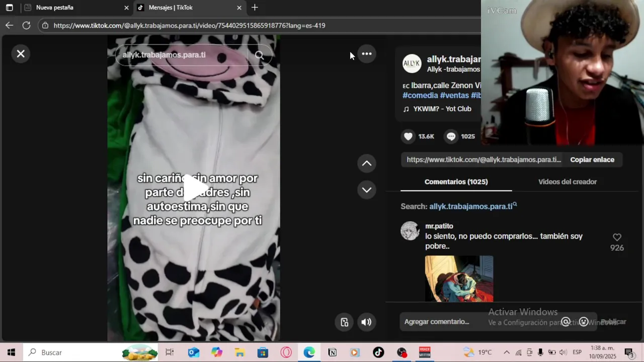The width and height of the screenshot is (644, 362).
Task: Close the Mensajes | TikTok tab
Action: click(x=239, y=8)
